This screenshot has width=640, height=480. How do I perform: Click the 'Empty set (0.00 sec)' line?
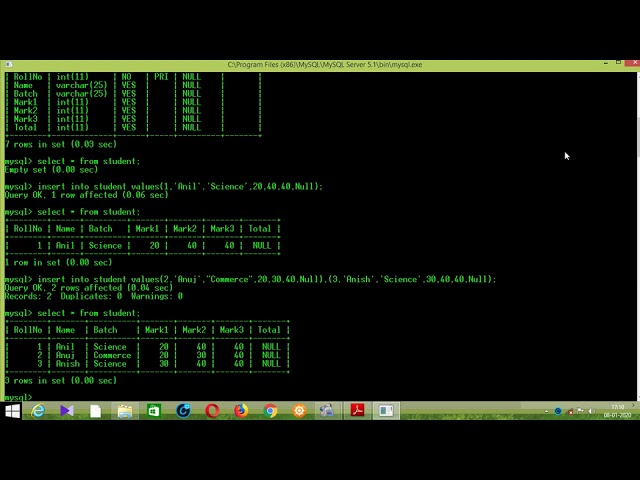click(51, 169)
